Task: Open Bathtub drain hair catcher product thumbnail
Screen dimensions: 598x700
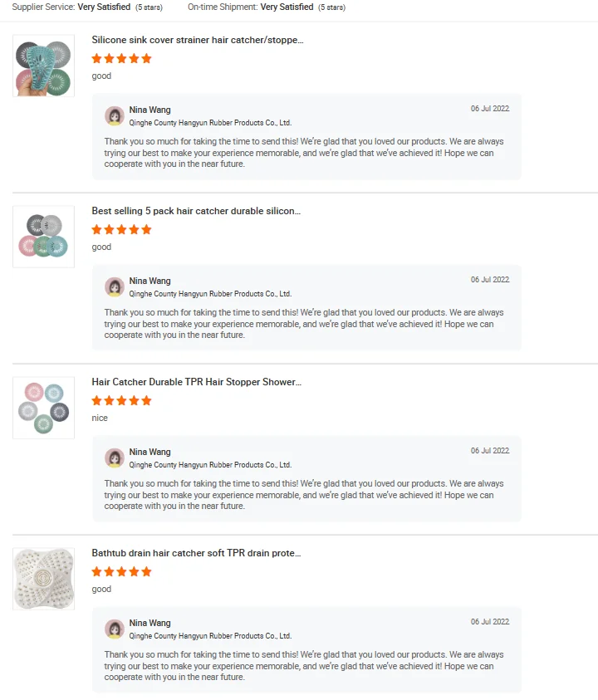Action: [43, 579]
